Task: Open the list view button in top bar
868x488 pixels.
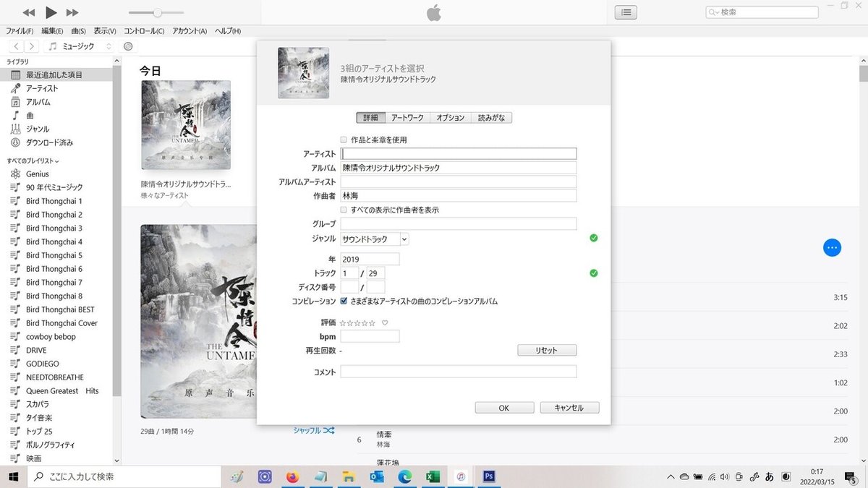Action: coord(626,12)
